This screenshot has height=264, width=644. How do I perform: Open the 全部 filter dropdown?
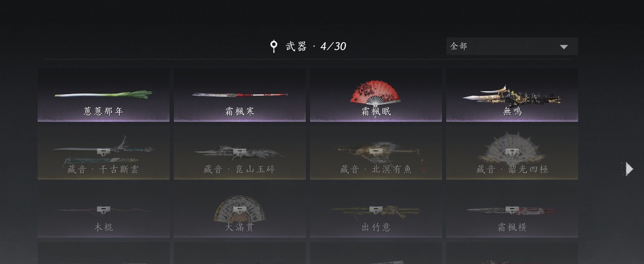pos(512,47)
